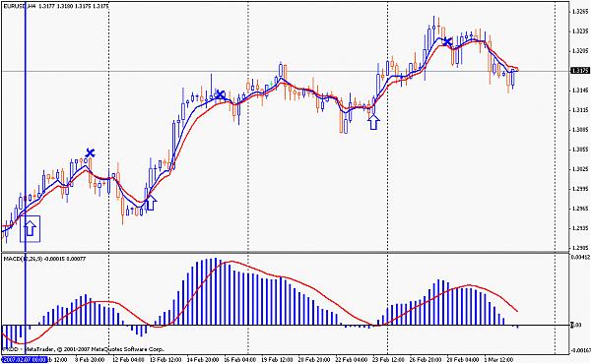Select the X exit marker near 28 Feb 04:00
This screenshot has height=364, width=591.
point(447,41)
